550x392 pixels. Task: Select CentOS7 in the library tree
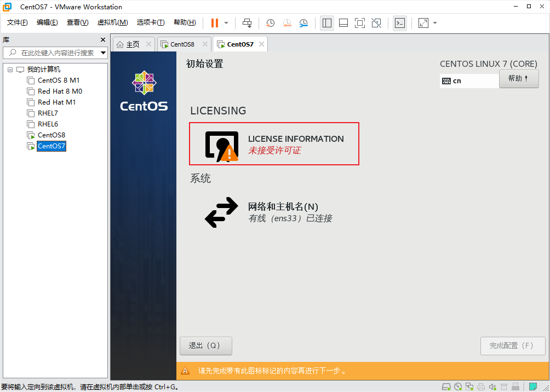click(51, 146)
